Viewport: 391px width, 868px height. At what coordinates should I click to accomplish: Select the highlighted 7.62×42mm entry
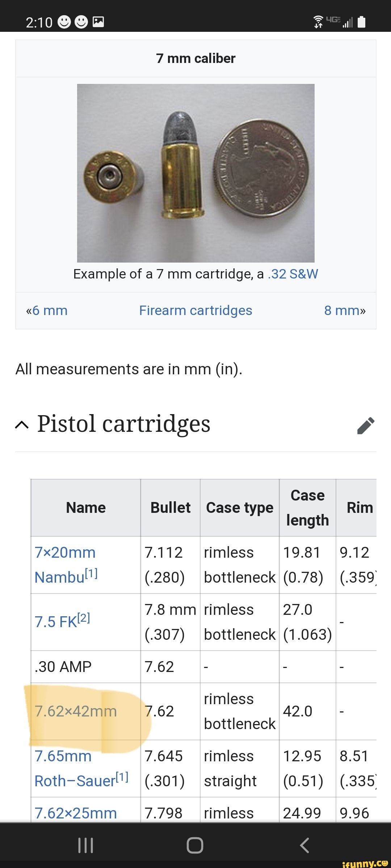click(76, 711)
